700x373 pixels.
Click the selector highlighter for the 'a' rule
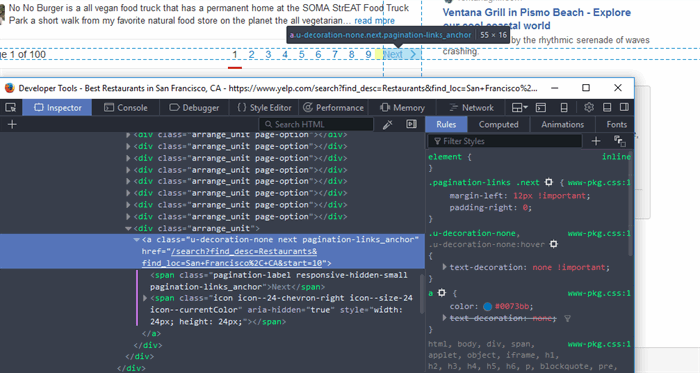(442, 293)
